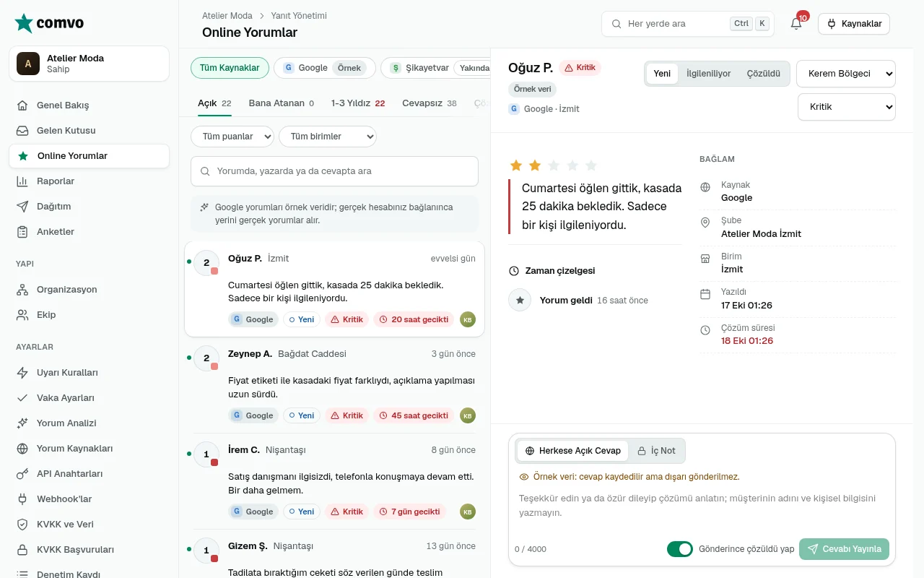Switch to Cevapsız tab

point(430,103)
